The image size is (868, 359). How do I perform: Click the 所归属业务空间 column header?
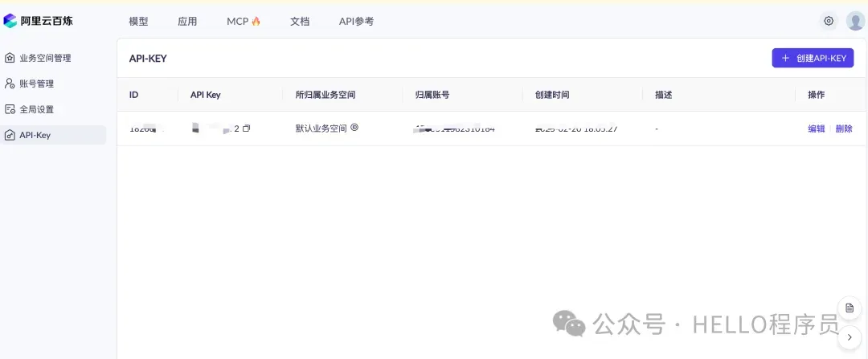click(325, 95)
